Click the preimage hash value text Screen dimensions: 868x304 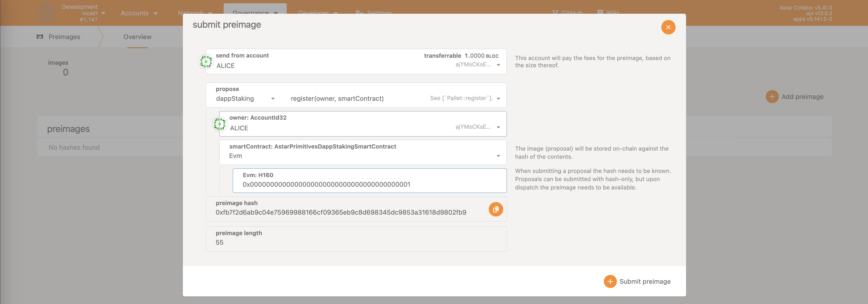click(341, 213)
